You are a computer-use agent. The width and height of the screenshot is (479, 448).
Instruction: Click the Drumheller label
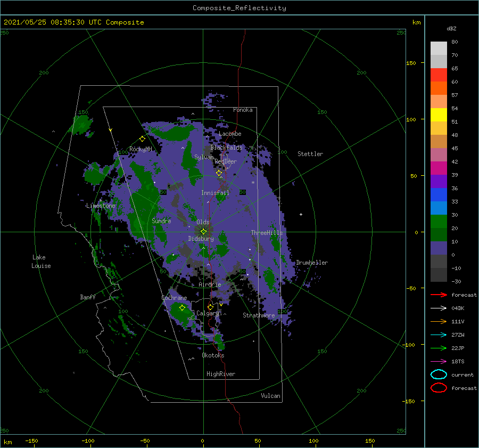[312, 263]
